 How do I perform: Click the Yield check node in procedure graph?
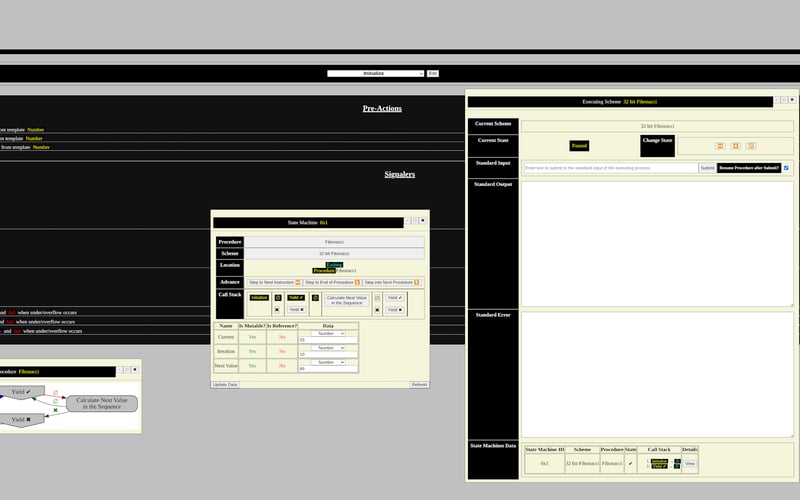coord(21,392)
